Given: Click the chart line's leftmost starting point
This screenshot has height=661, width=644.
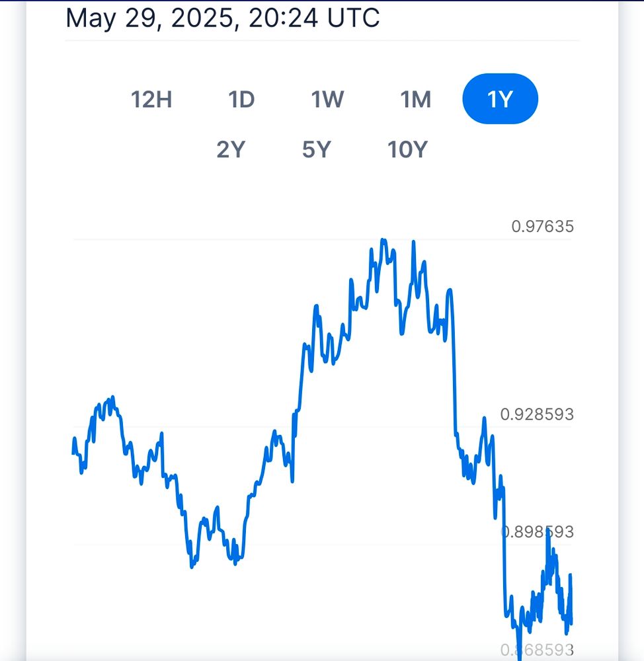Looking at the screenshot, I should (73, 453).
